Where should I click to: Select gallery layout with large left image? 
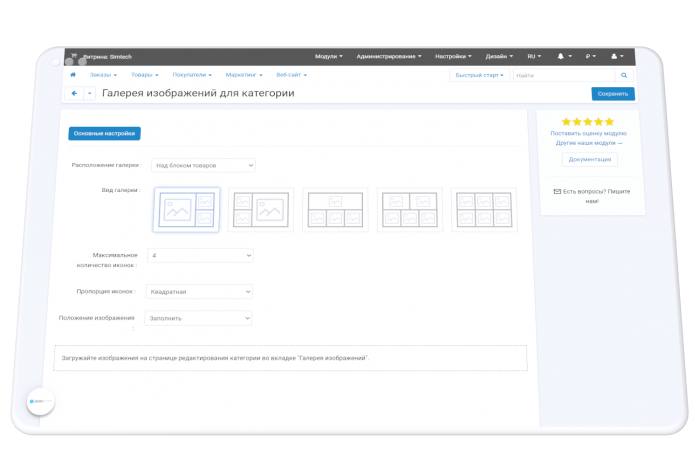point(187,210)
